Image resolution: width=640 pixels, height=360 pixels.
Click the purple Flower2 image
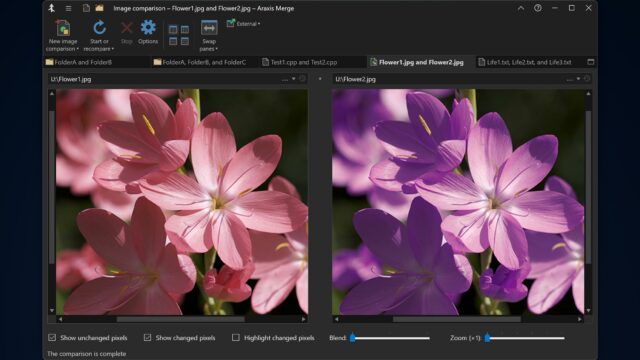[458, 202]
